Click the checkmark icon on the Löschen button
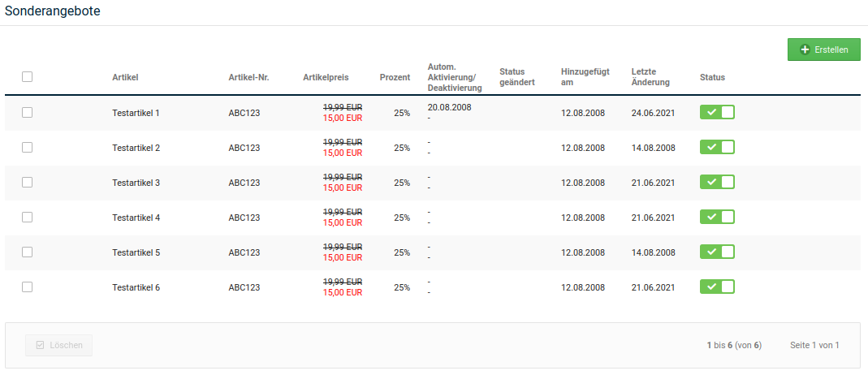 click(40, 346)
